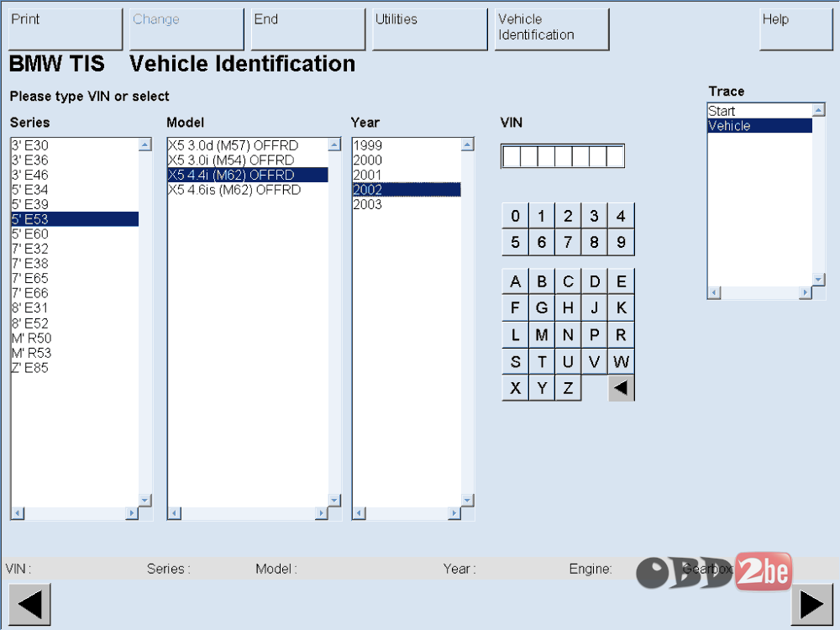Click keypad letter A

point(516,281)
